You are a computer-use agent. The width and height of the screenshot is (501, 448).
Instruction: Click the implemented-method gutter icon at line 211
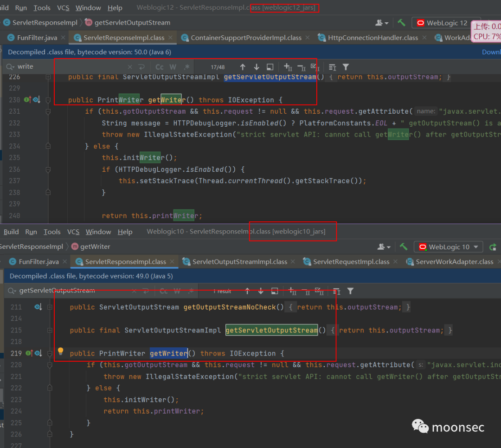38,307
